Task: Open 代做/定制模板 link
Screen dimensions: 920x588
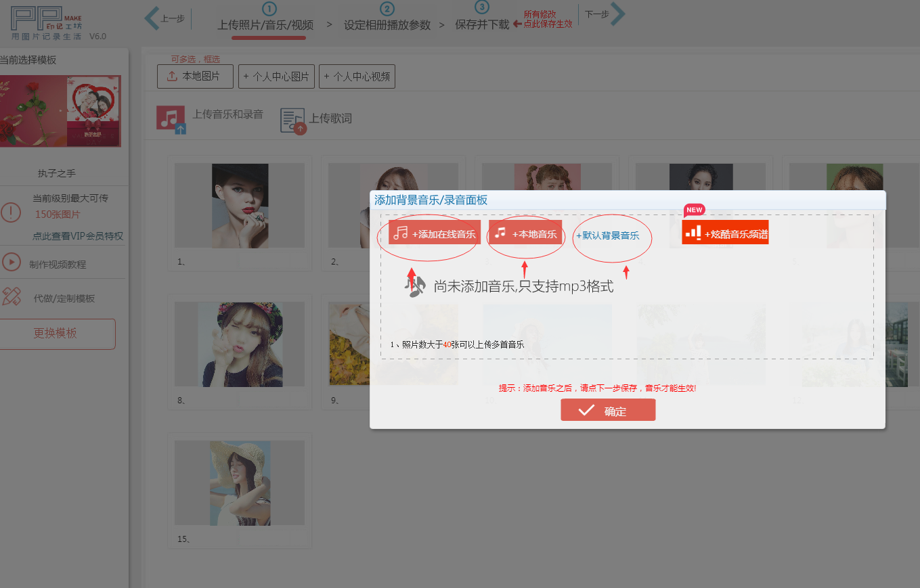Action: coord(64,298)
